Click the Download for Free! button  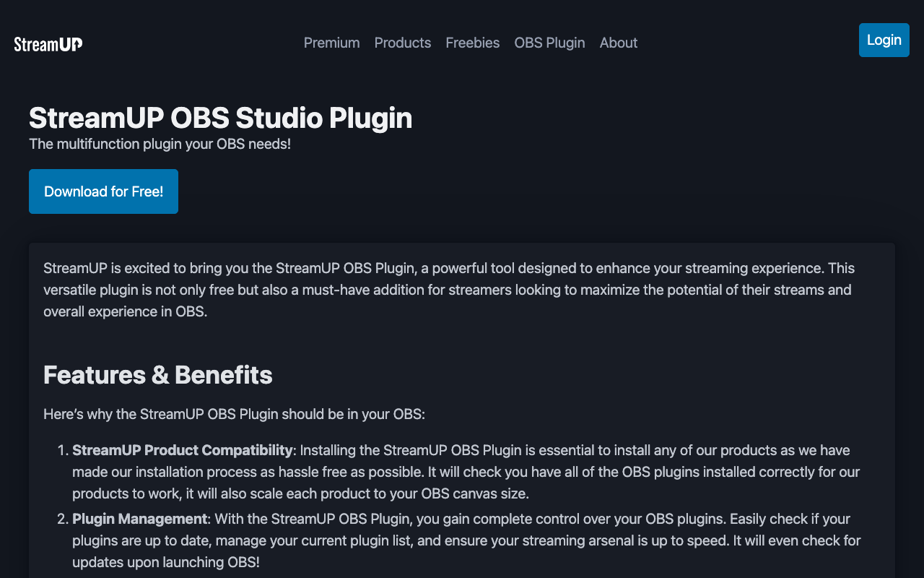pyautogui.click(x=103, y=191)
